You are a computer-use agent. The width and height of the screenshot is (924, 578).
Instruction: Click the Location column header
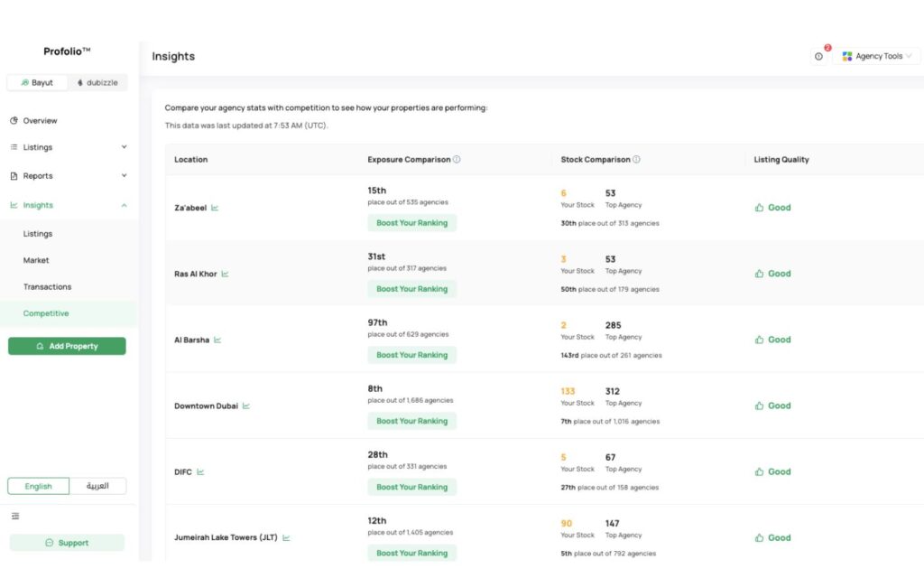(x=191, y=159)
